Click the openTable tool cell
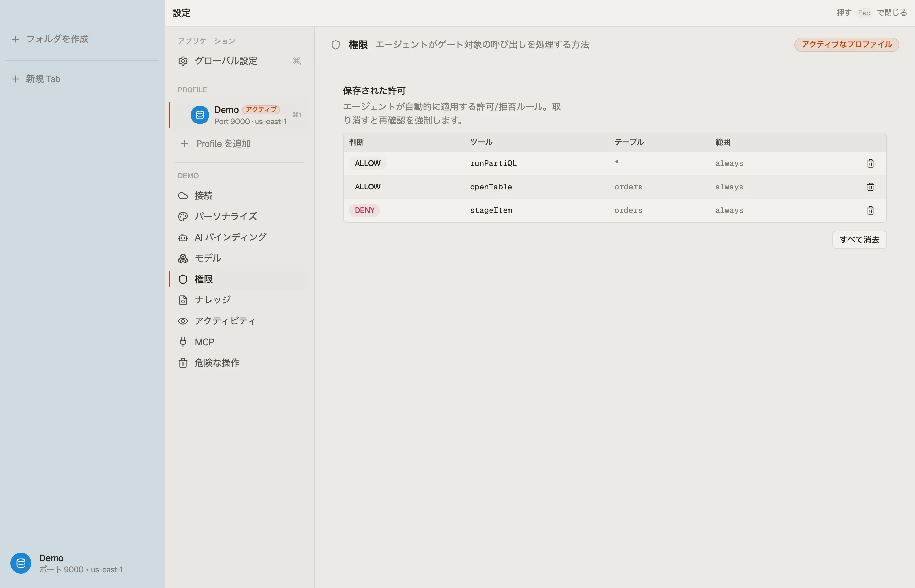Viewport: 915px width, 588px height. 491,187
